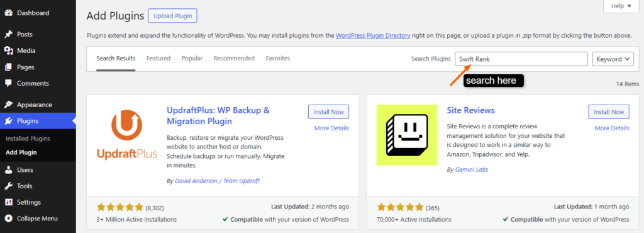Click the Site Reviews five-star rating
The image size is (644, 233).
click(x=400, y=207)
